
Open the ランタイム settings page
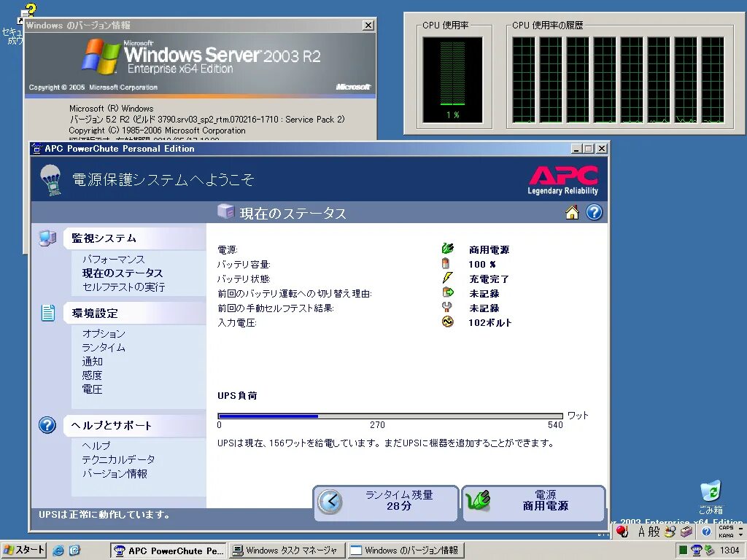(x=104, y=347)
